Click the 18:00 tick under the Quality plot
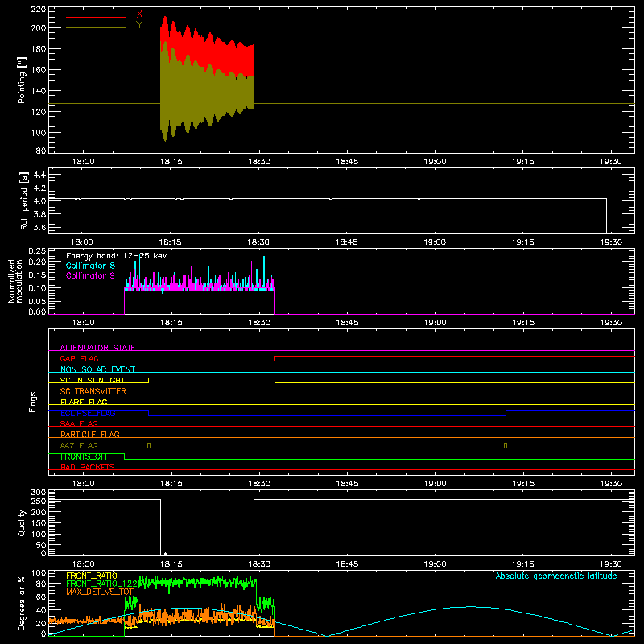The image size is (644, 644). (x=83, y=564)
